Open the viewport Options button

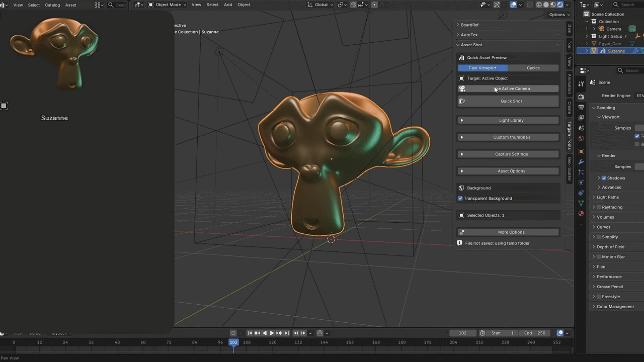pyautogui.click(x=559, y=15)
